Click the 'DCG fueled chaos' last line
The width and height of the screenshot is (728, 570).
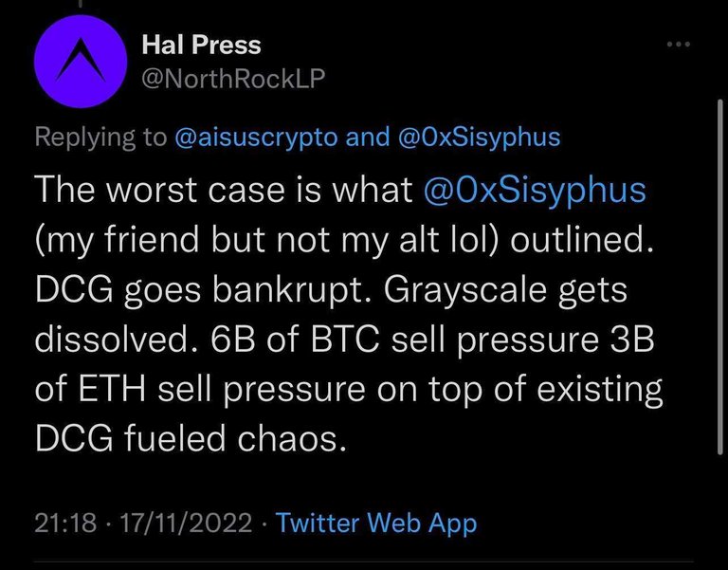(x=191, y=438)
